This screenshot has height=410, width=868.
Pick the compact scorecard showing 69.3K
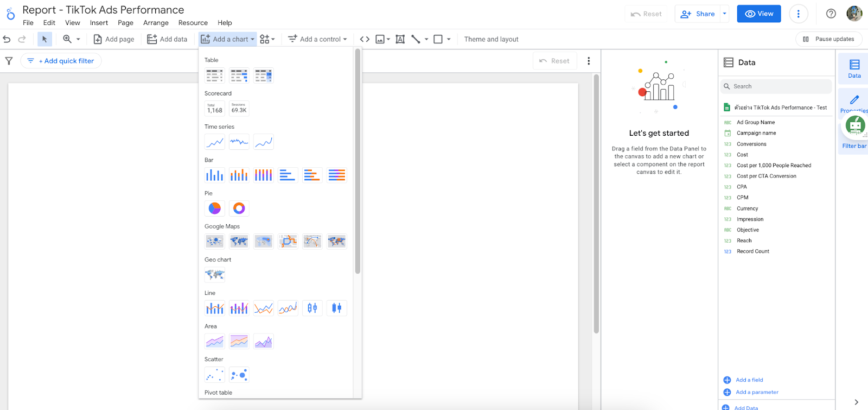pos(239,108)
